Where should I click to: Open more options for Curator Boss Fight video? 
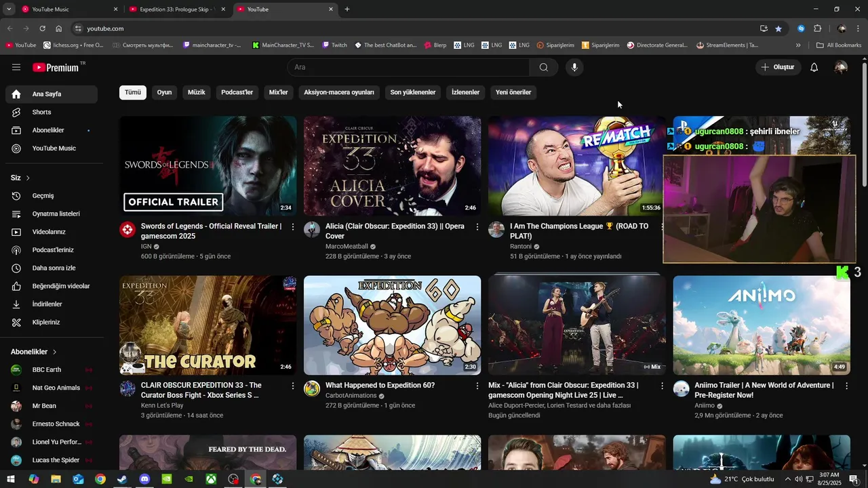click(293, 386)
